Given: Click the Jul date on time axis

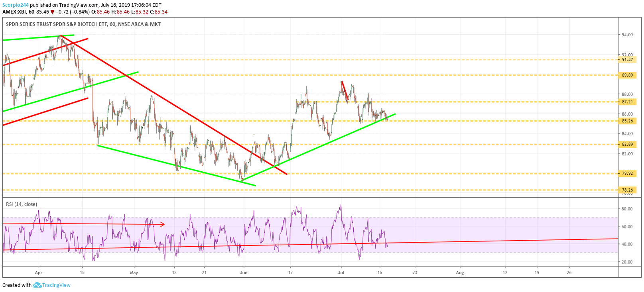Looking at the screenshot, I should click(x=341, y=273).
